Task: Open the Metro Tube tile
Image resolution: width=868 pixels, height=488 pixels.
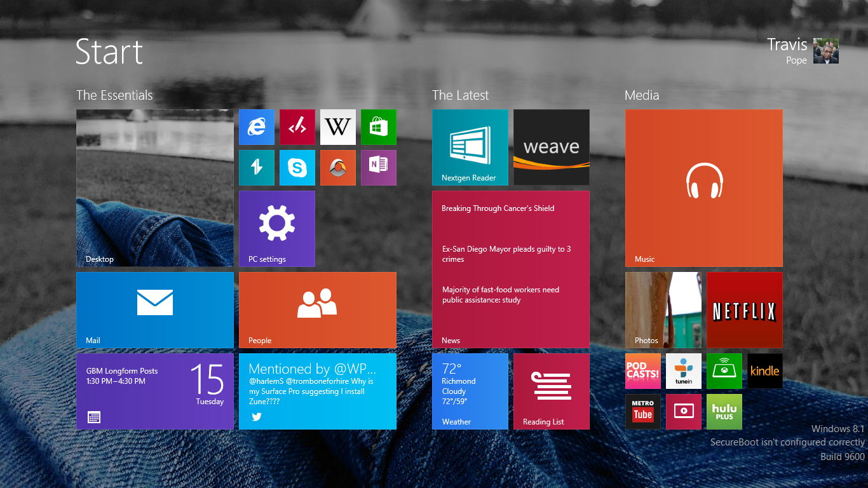Action: point(643,412)
